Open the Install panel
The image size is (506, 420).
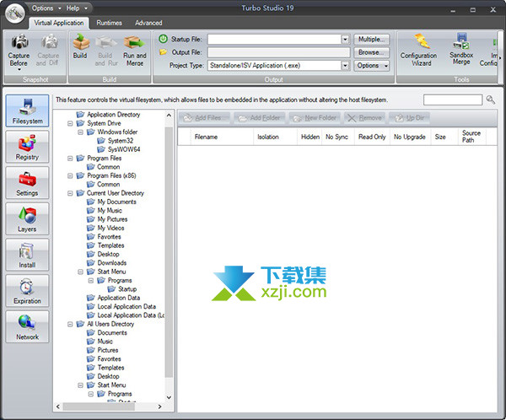28,255
